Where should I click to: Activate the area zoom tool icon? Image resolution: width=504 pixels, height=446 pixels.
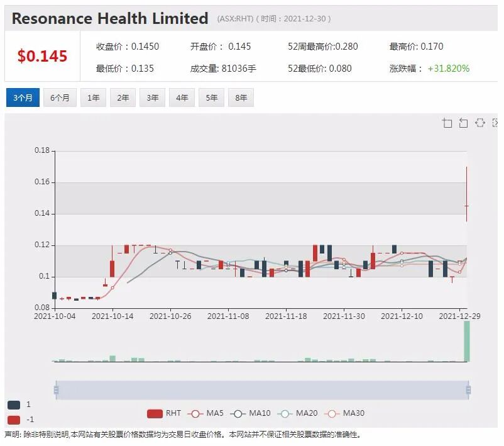tap(447, 123)
